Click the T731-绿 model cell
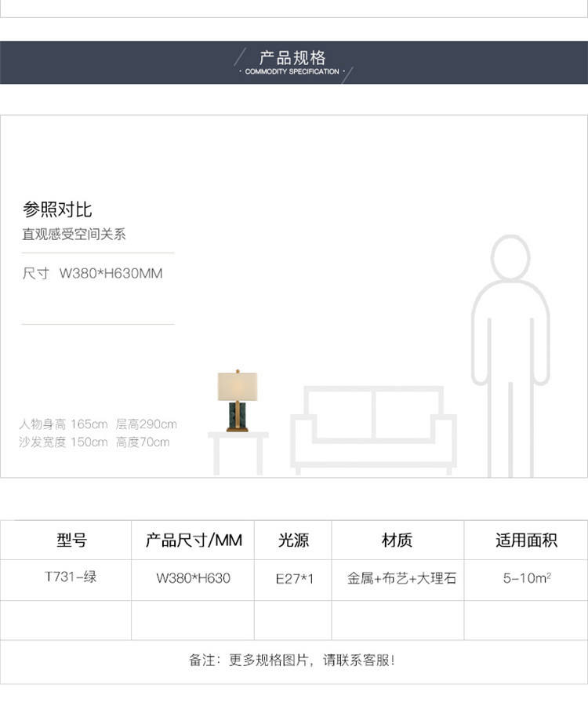588x706 pixels. click(x=71, y=577)
